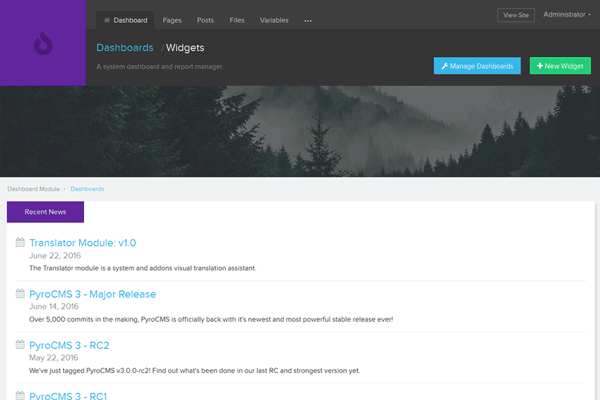Open the Translator Module: v1.0 article

coord(83,243)
